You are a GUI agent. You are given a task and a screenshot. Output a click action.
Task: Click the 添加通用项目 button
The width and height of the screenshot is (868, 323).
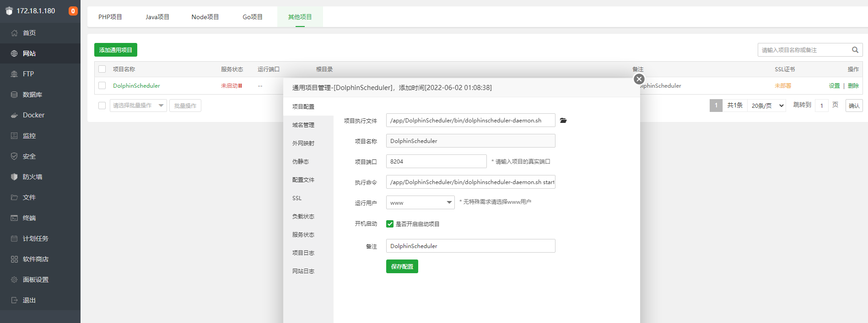click(116, 50)
